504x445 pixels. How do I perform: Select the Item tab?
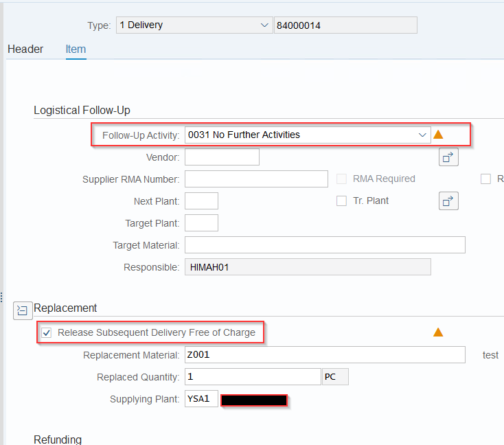(x=76, y=49)
